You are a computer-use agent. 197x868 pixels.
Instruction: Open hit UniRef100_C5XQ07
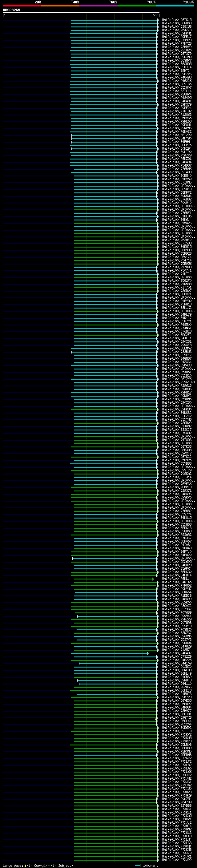point(177,88)
